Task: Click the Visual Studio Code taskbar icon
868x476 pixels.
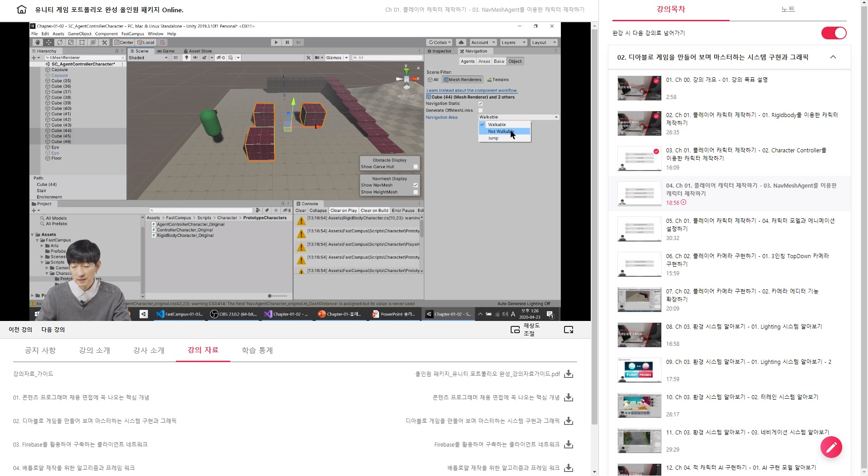Action: (180, 314)
